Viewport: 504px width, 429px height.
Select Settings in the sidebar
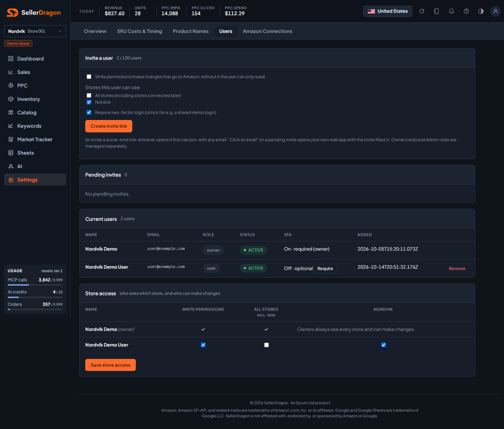[x=35, y=179]
